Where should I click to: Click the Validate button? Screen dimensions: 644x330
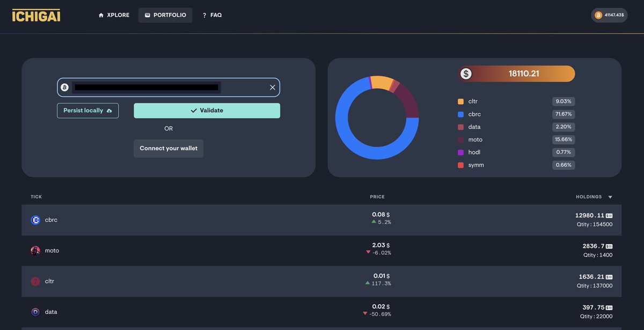(x=207, y=111)
